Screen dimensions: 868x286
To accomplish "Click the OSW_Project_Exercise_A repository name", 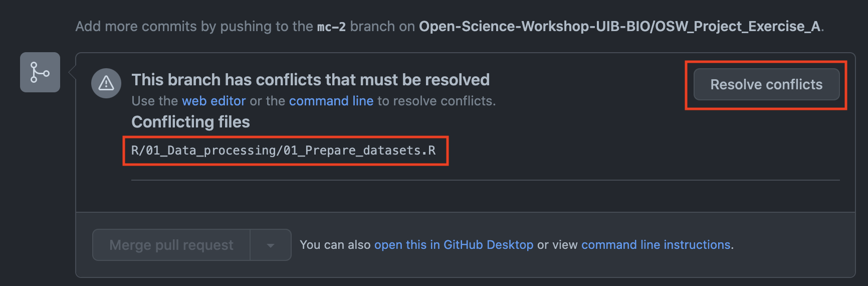I will pos(619,27).
